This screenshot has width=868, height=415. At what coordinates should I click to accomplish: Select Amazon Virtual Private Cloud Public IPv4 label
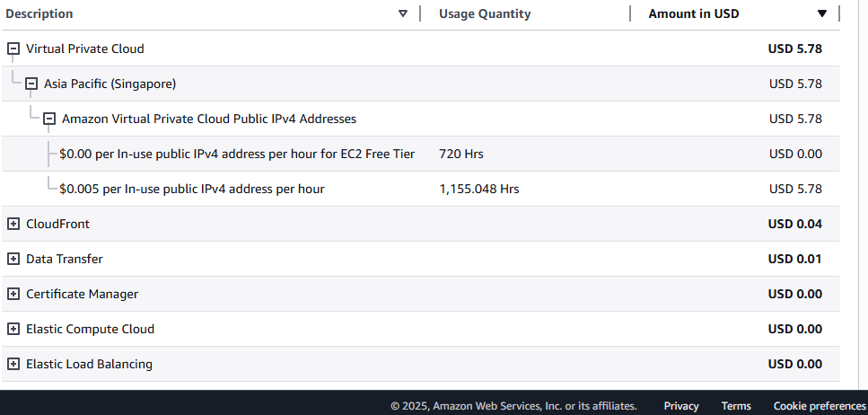(209, 119)
